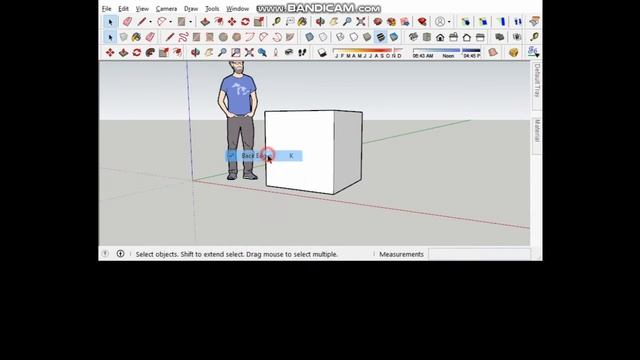This screenshot has width=640, height=360.
Task: Click the status bar info circle icon
Action: pyautogui.click(x=120, y=253)
